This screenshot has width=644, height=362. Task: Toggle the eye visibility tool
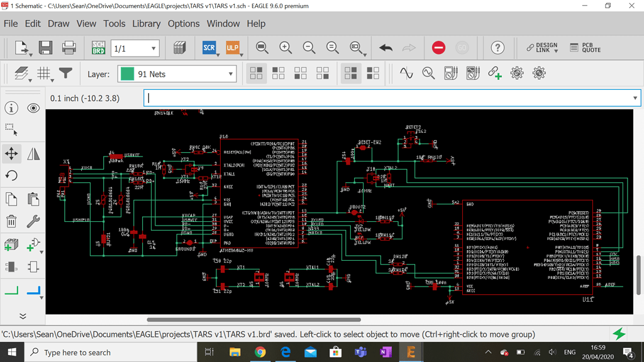(x=34, y=107)
